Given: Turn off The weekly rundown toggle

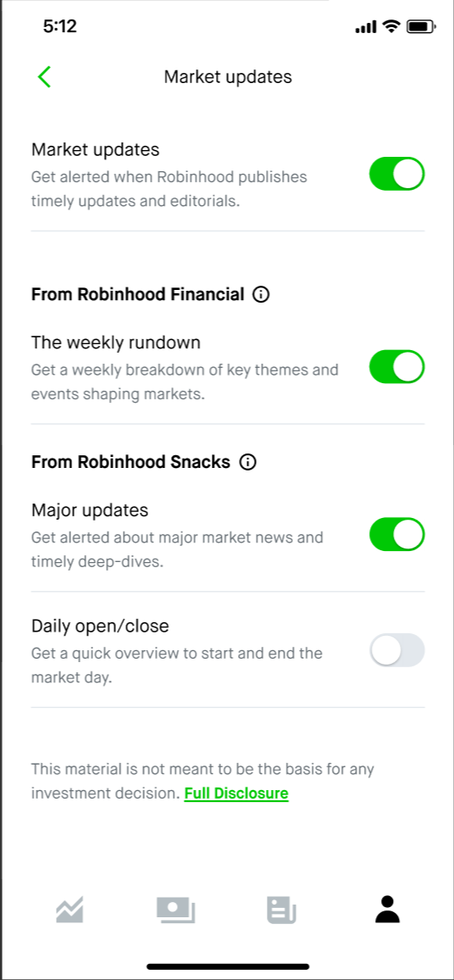Looking at the screenshot, I should click(397, 367).
